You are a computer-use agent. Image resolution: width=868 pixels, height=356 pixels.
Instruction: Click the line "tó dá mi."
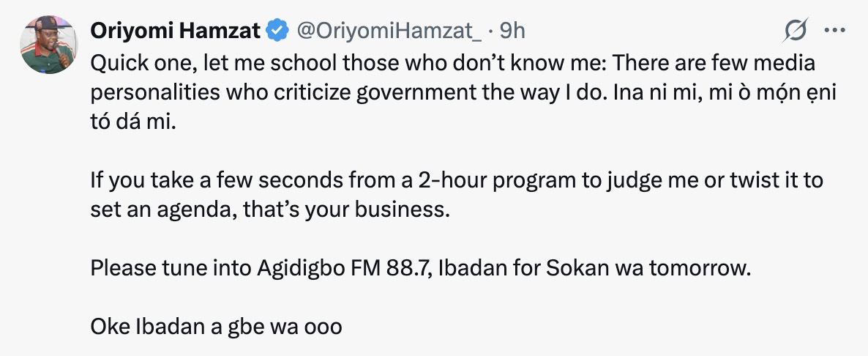pos(134,124)
